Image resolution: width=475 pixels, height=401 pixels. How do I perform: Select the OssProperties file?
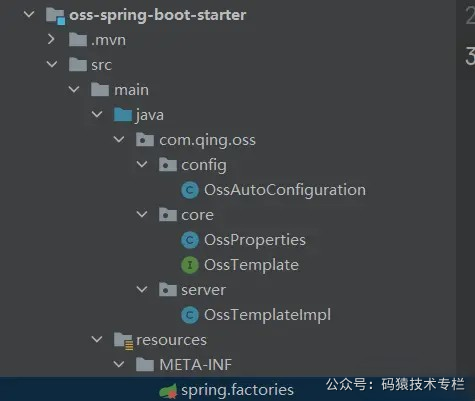pyautogui.click(x=255, y=240)
